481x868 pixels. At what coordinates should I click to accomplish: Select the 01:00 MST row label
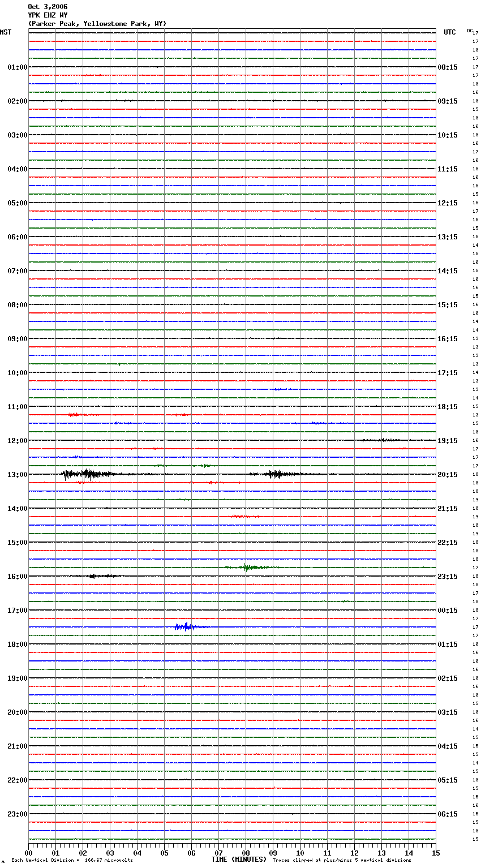pos(18,67)
